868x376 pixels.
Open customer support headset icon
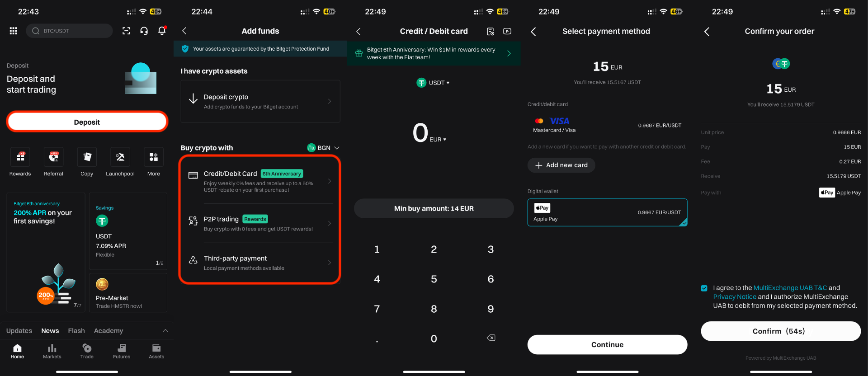pyautogui.click(x=144, y=31)
